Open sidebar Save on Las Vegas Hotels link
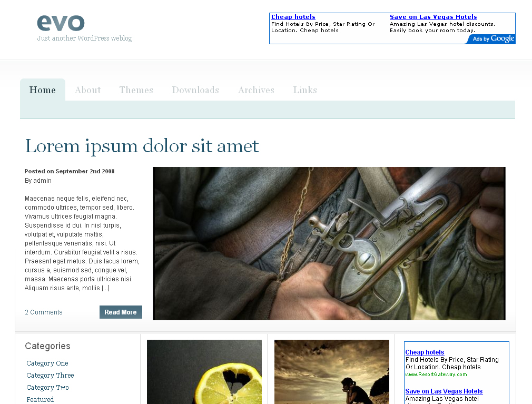Image resolution: width=532 pixels, height=404 pixels. click(444, 391)
